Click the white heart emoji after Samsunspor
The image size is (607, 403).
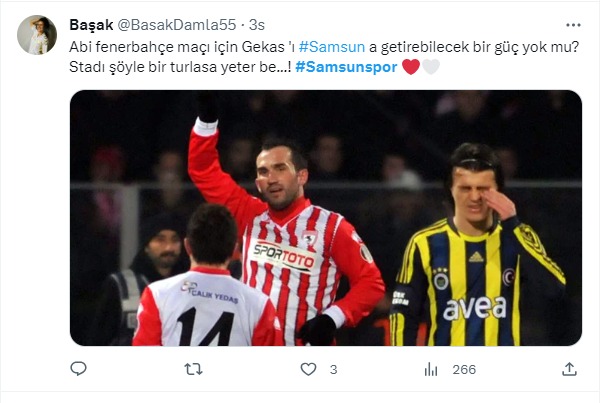430,67
